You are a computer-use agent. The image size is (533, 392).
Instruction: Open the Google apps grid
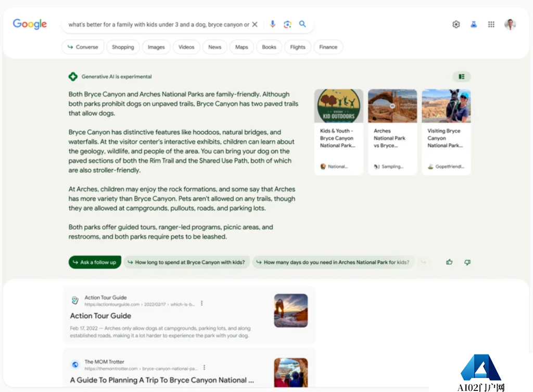point(491,24)
